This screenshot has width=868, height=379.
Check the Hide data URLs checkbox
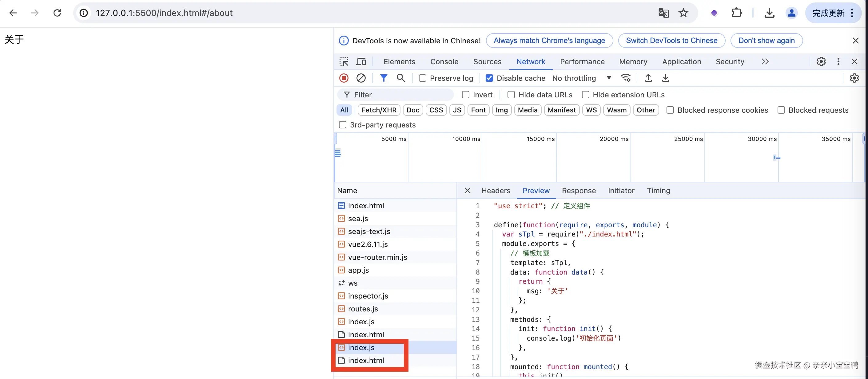tap(511, 95)
